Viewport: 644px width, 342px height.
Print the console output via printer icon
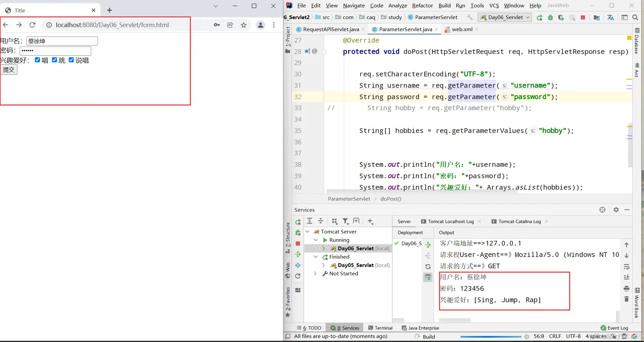(x=627, y=288)
